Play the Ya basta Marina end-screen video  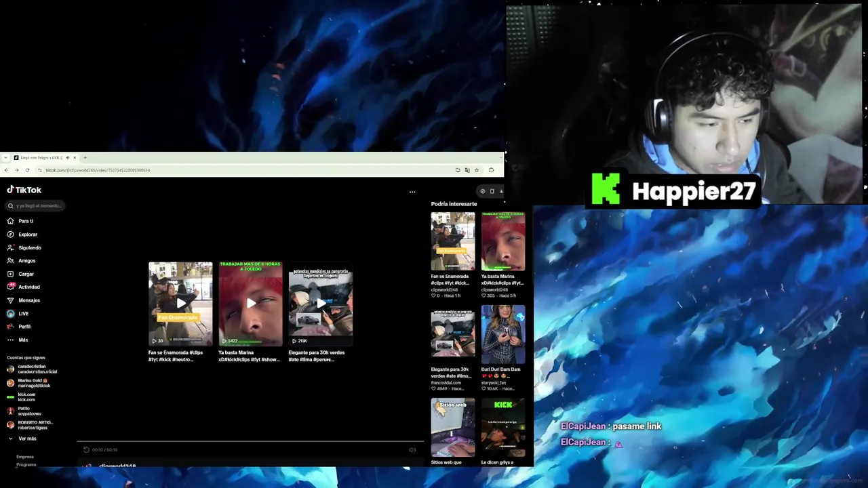pyautogui.click(x=250, y=304)
